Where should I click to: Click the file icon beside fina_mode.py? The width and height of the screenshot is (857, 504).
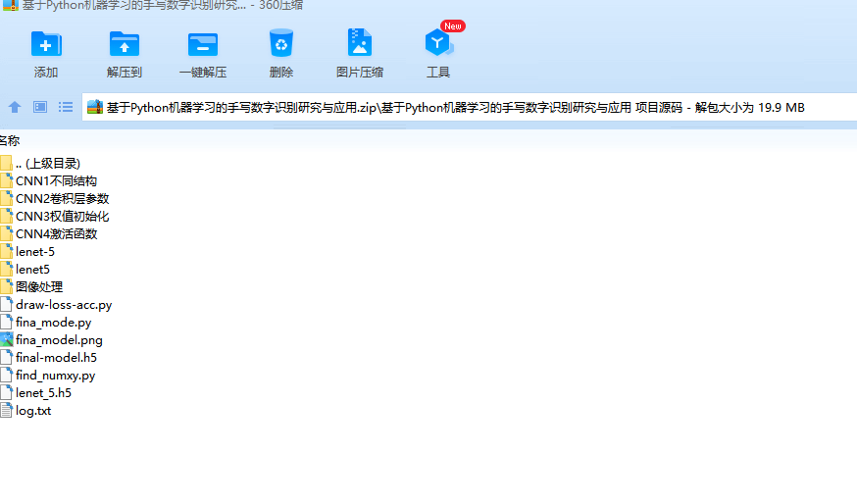pyautogui.click(x=6, y=323)
